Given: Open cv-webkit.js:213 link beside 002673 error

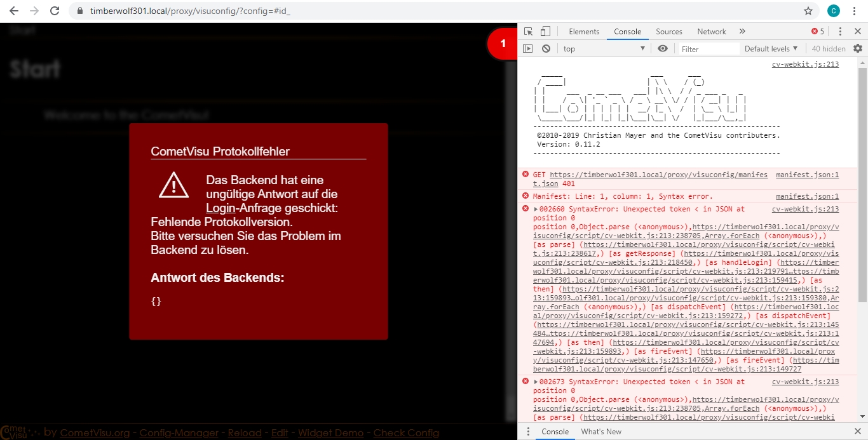Looking at the screenshot, I should (805, 382).
